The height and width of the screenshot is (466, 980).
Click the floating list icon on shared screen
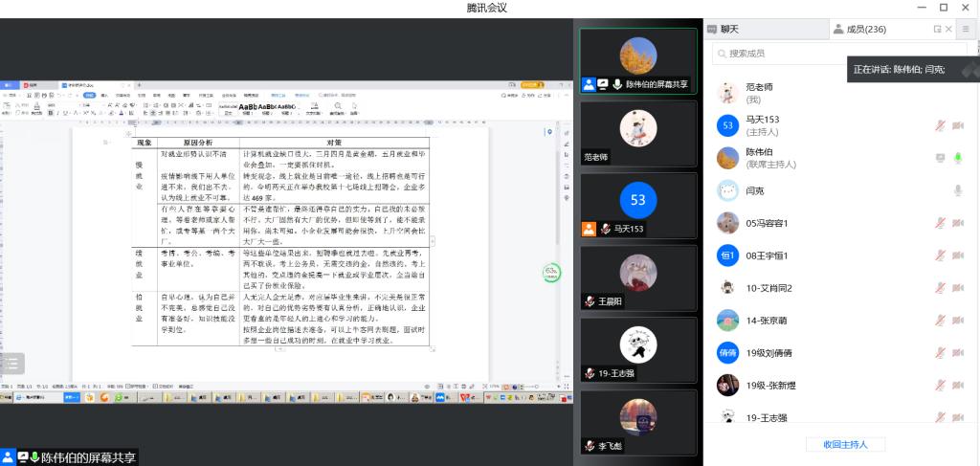coord(11,363)
